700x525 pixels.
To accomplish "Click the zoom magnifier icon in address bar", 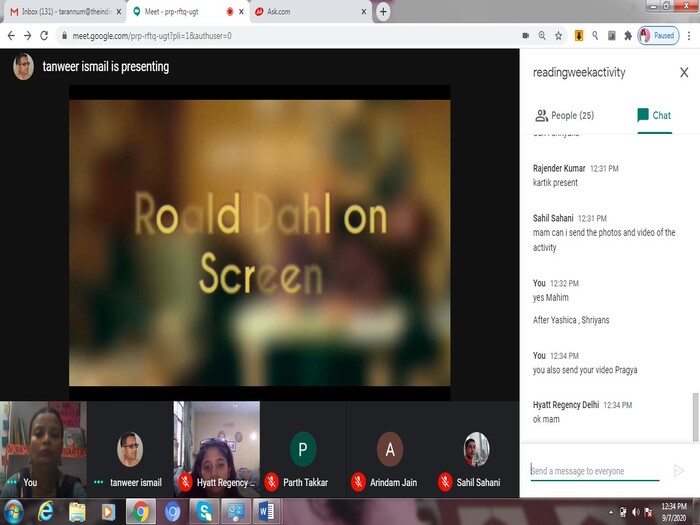I will coord(542,36).
